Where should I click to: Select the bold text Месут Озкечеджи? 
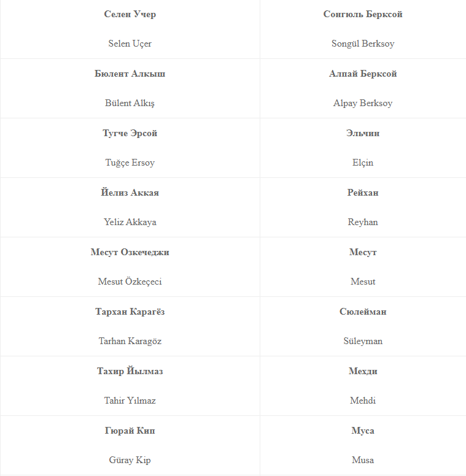(130, 252)
